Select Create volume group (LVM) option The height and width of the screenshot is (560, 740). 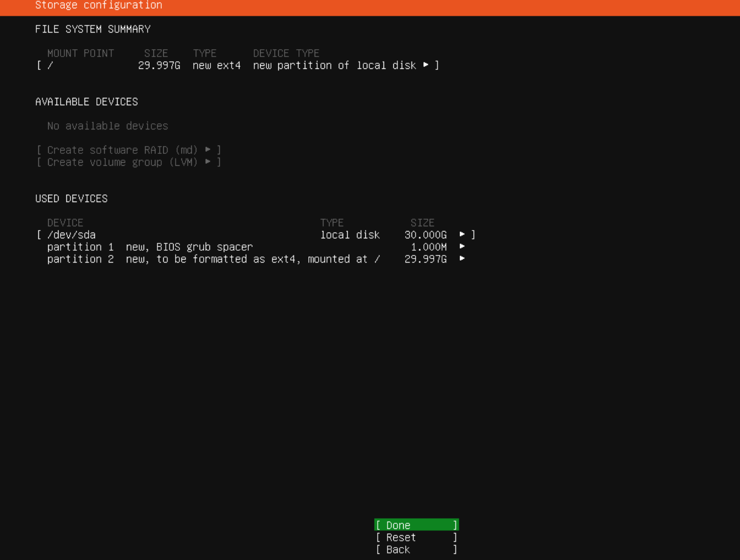[122, 162]
